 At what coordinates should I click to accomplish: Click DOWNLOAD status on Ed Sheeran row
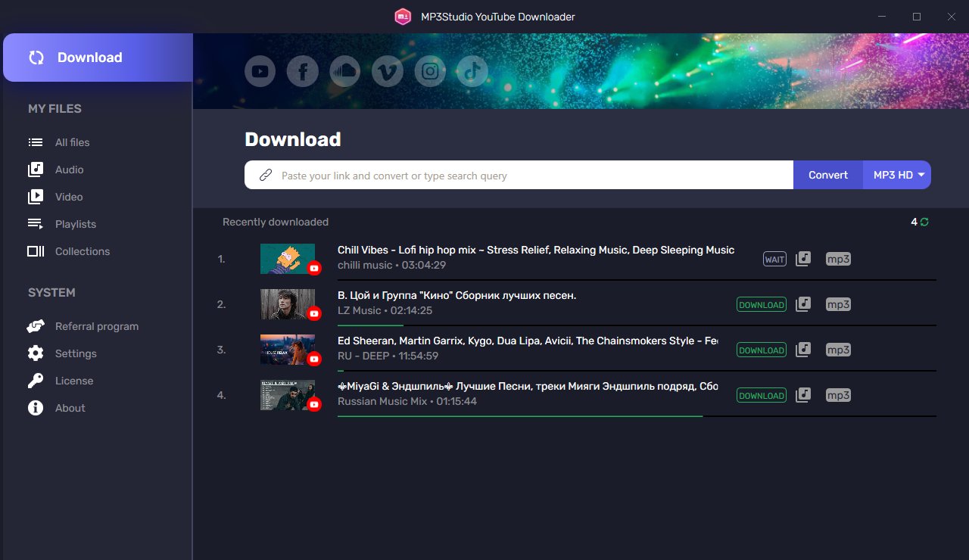pyautogui.click(x=762, y=350)
